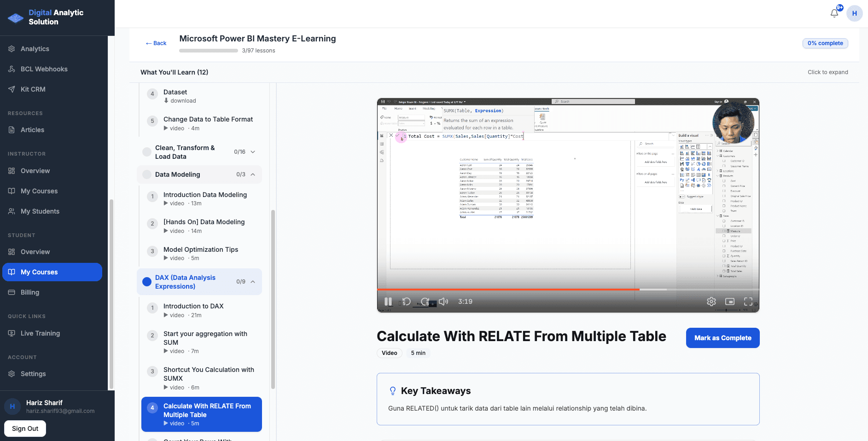Enter fullscreen video mode

coord(748,302)
